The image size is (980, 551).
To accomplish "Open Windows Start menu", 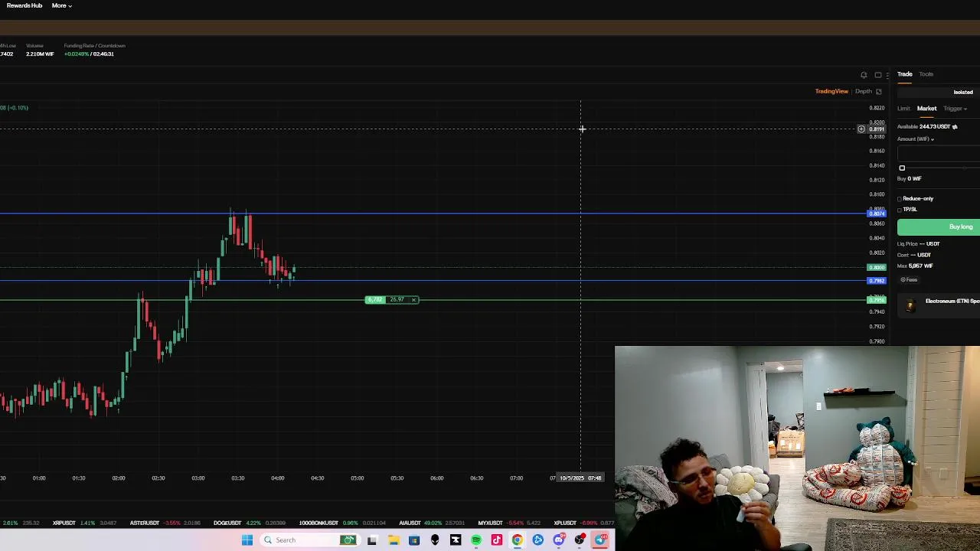I will point(247,540).
